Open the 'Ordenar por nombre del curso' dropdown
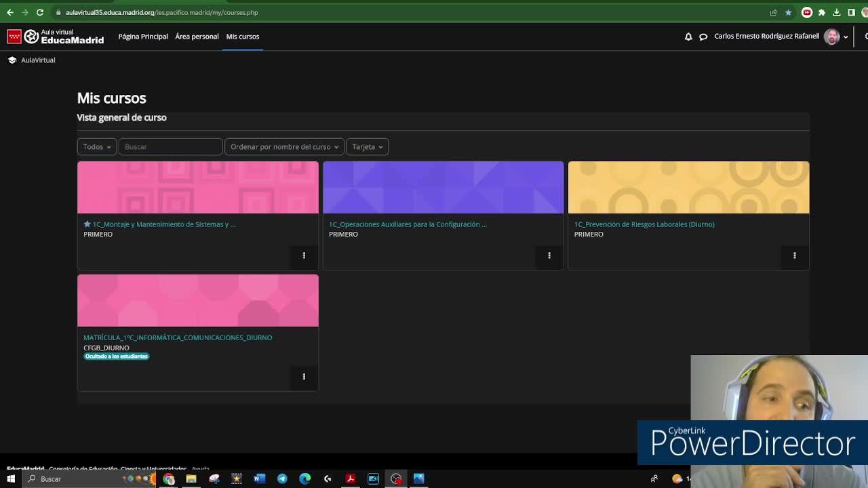Screen dimensions: 868x488 point(284,146)
